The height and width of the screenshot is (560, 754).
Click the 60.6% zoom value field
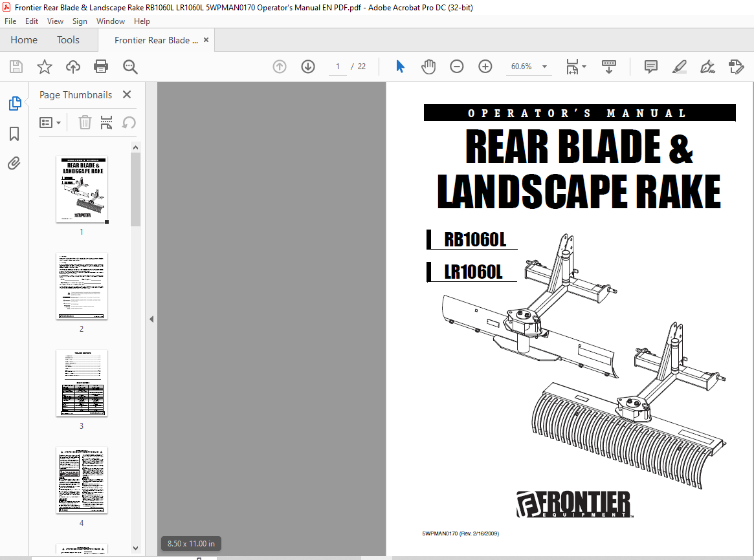[x=521, y=66]
